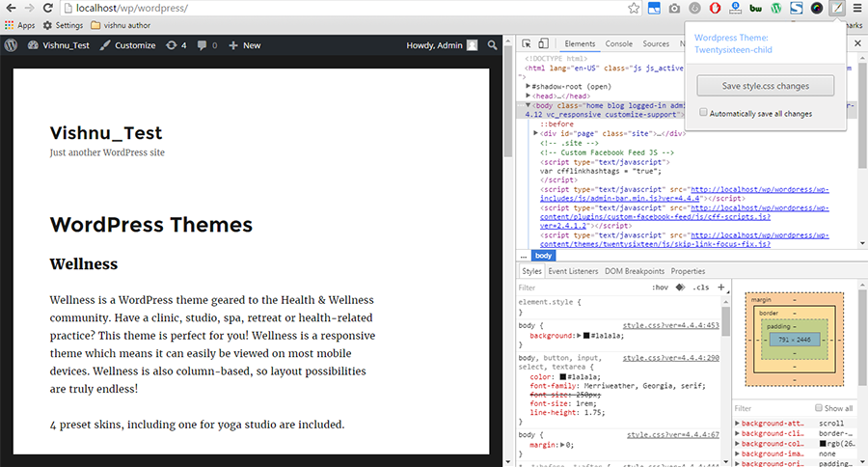Screen dimensions: 868x467
Task: Expand the #shadow-root node
Action: coord(529,87)
